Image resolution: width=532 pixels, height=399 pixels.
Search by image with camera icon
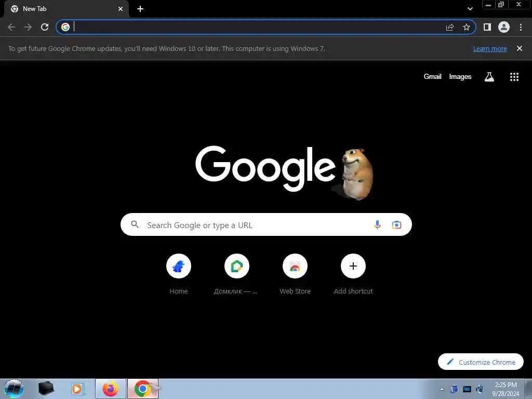[x=396, y=224]
